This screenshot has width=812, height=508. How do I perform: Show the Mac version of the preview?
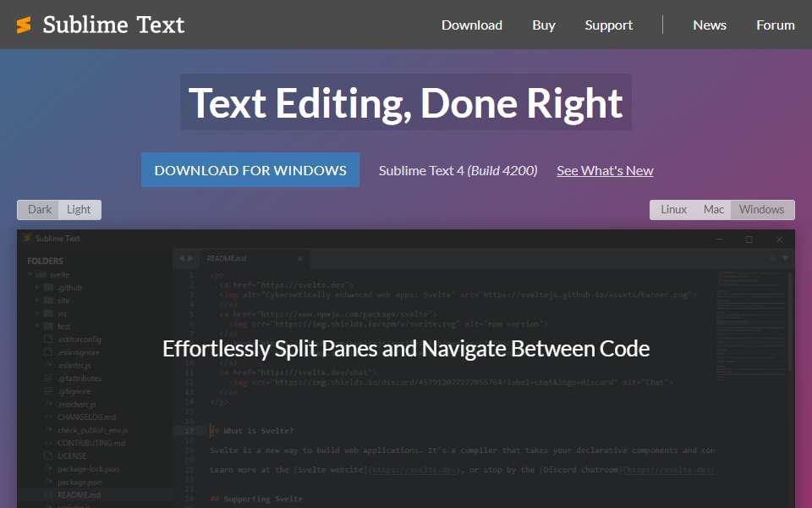(713, 209)
